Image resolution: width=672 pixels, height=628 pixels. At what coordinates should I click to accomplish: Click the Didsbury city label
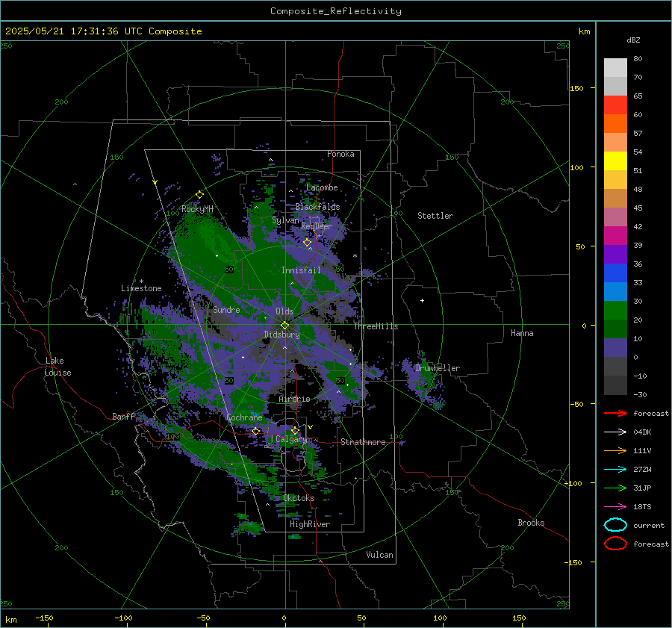click(281, 335)
